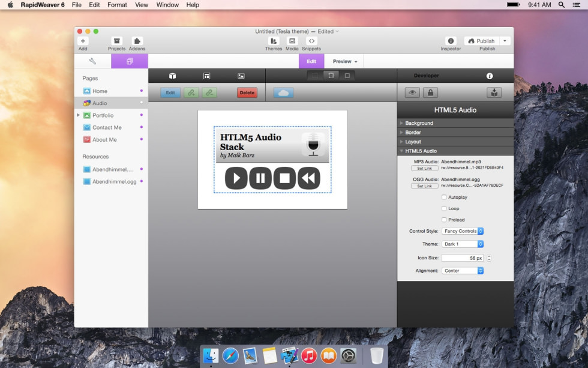
Task: Enable the Loop checkbox
Action: tap(444, 208)
